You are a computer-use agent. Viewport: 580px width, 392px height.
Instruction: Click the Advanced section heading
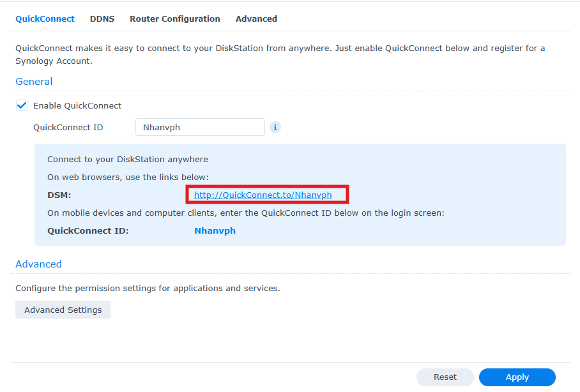click(x=38, y=264)
